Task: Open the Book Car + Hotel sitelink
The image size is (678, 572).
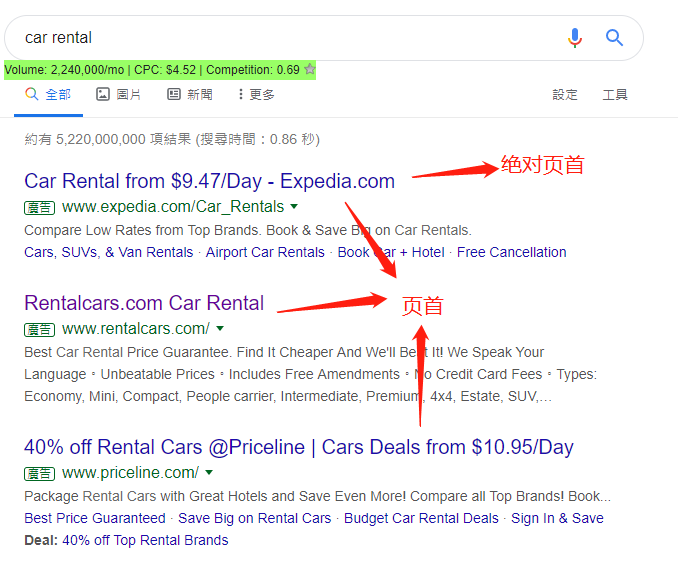Action: tap(391, 252)
